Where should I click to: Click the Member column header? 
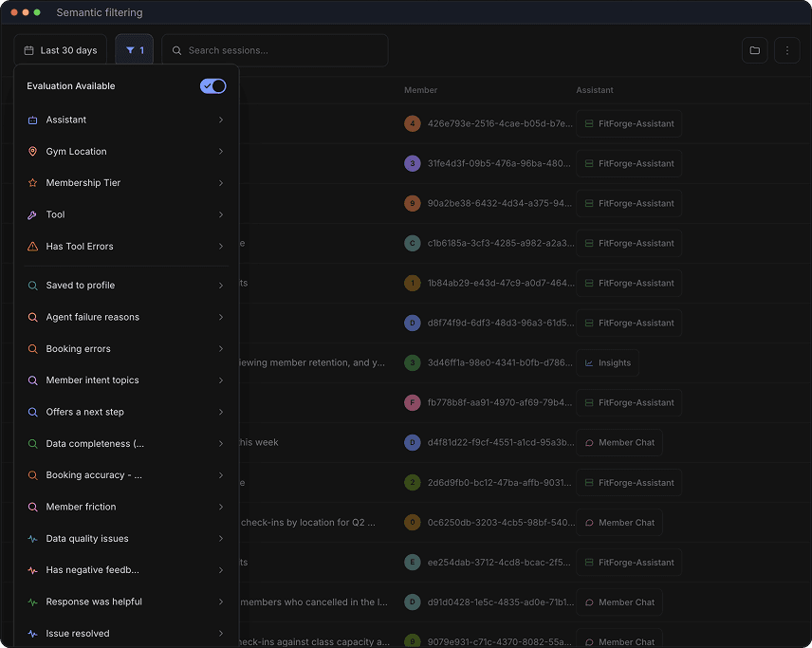click(x=420, y=90)
